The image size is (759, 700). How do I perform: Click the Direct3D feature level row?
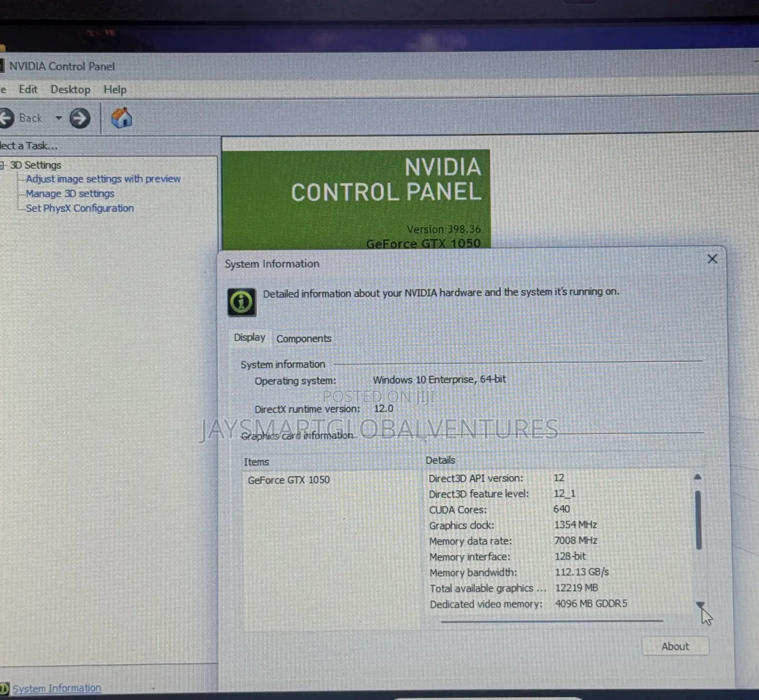pos(502,494)
